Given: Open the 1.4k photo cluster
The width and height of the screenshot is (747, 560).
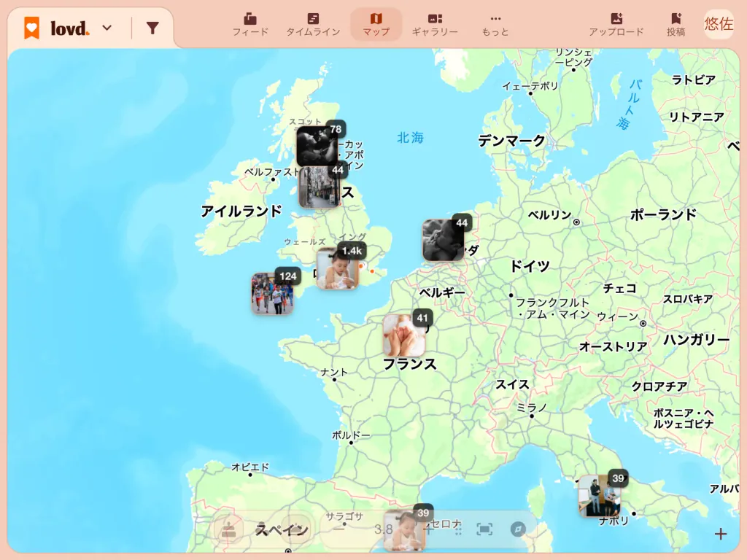Looking at the screenshot, I should [x=337, y=269].
